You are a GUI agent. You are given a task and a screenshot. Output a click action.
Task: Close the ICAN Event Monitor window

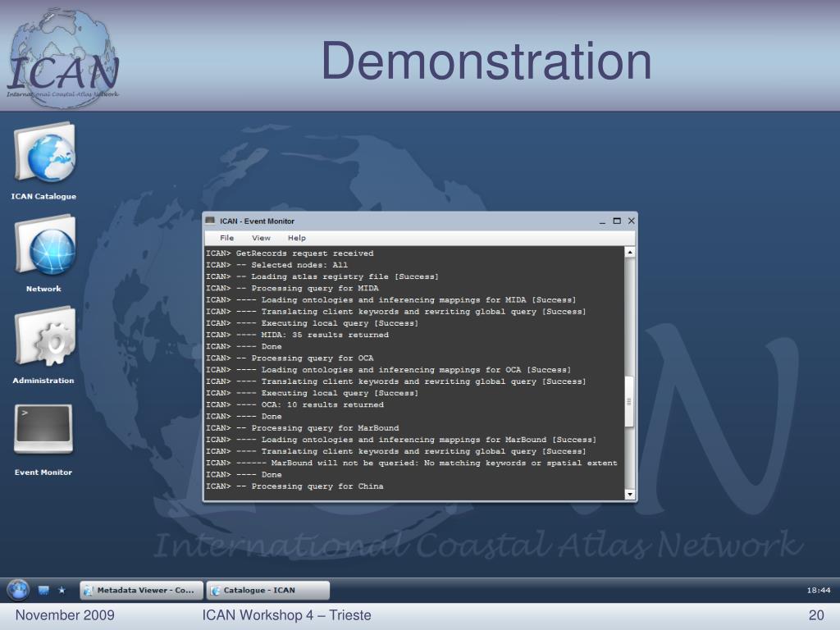pyautogui.click(x=631, y=221)
